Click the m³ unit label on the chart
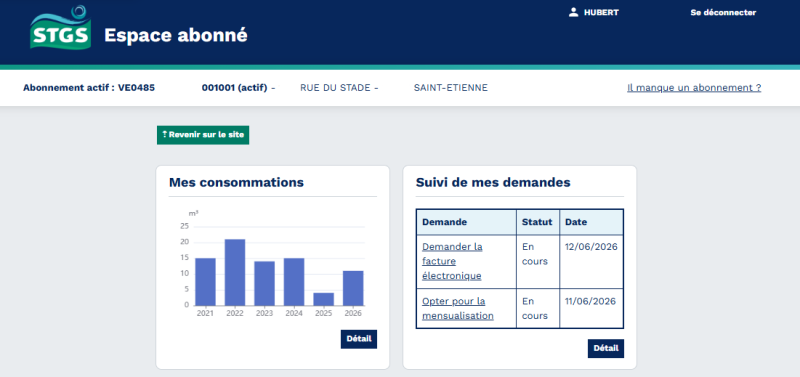The height and width of the screenshot is (377, 800). (193, 213)
